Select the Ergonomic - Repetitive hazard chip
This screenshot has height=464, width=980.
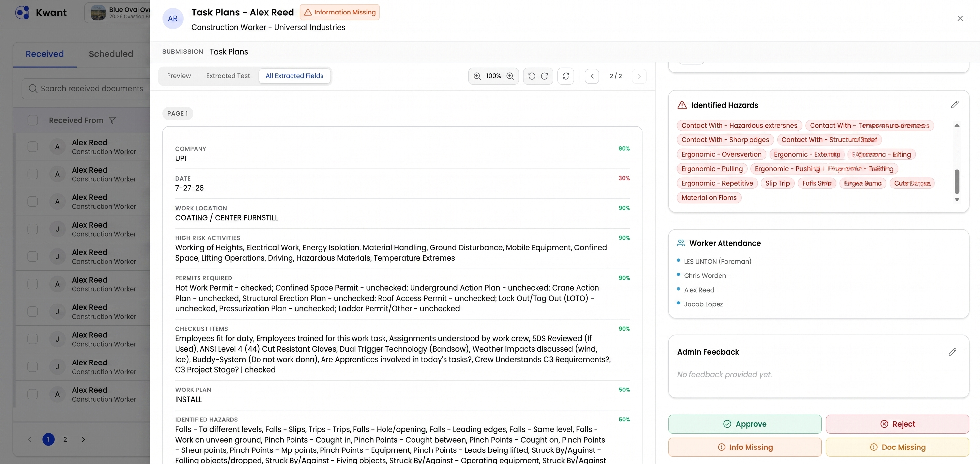[x=717, y=183]
